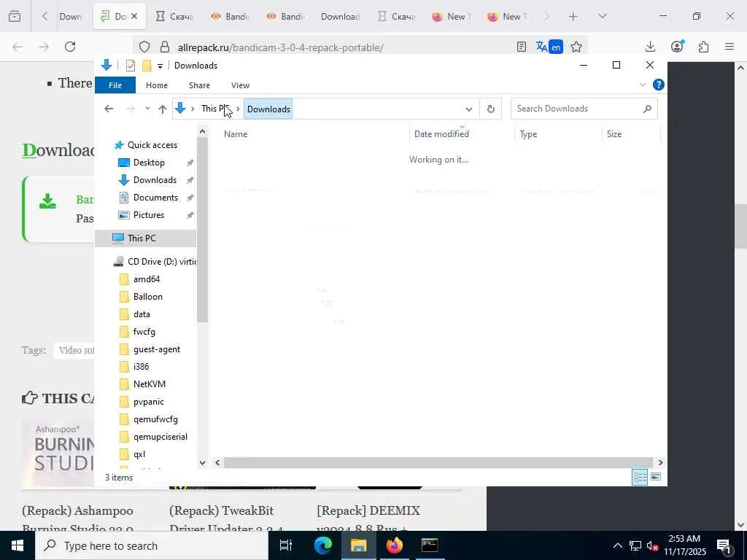
Task: Click the Properties checkmark icon in title bar
Action: [x=130, y=65]
